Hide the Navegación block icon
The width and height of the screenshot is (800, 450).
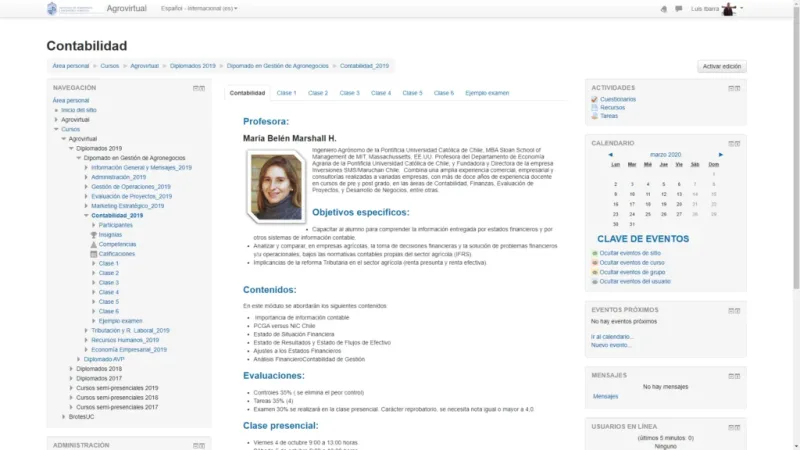[195, 88]
